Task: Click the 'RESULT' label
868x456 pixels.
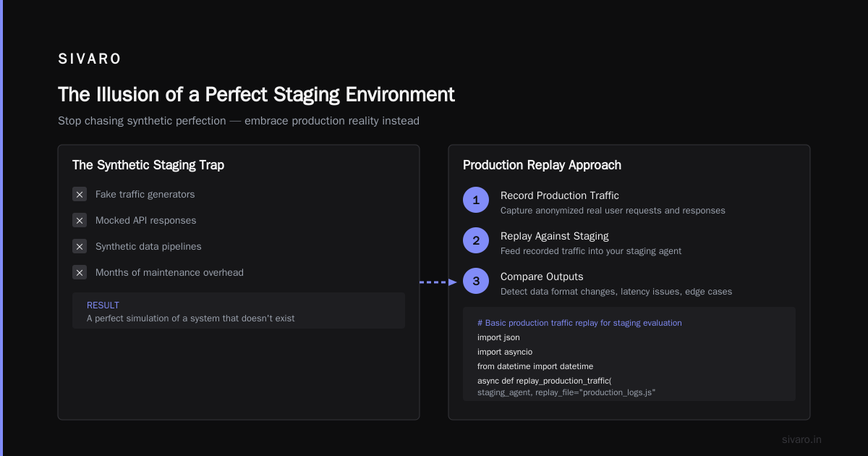Action: click(x=103, y=305)
